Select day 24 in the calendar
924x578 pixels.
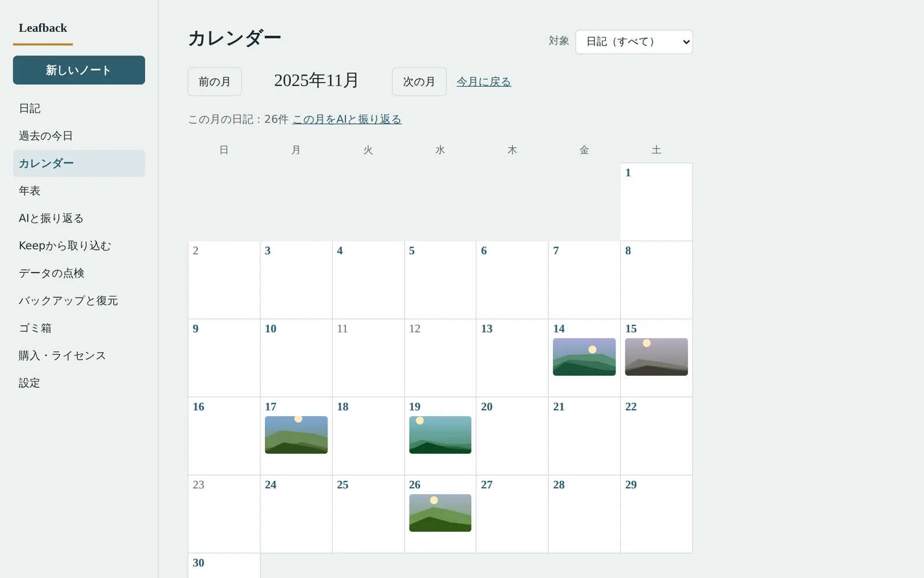(296, 514)
